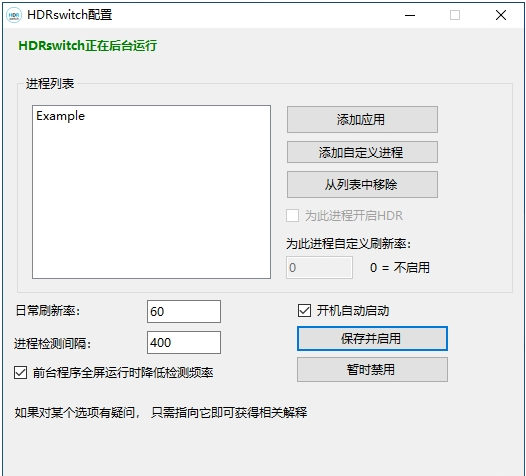Click the 暂时禁用 button
526x476 pixels.
click(372, 370)
